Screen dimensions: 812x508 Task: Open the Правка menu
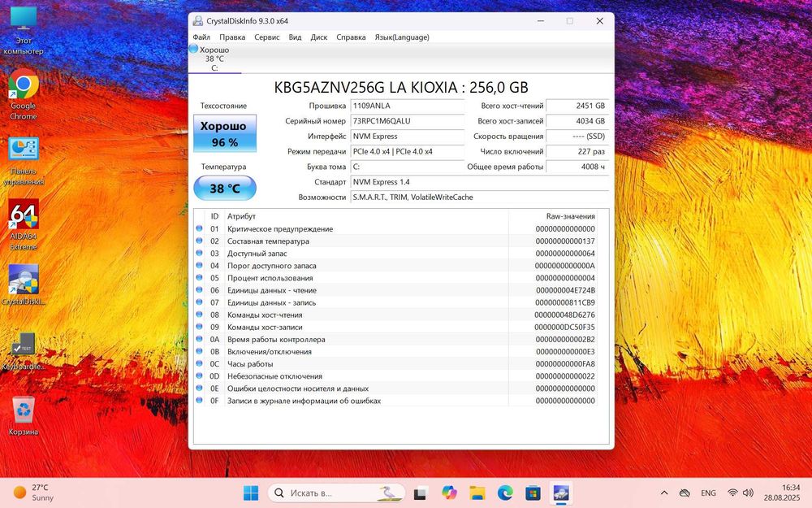tap(232, 37)
